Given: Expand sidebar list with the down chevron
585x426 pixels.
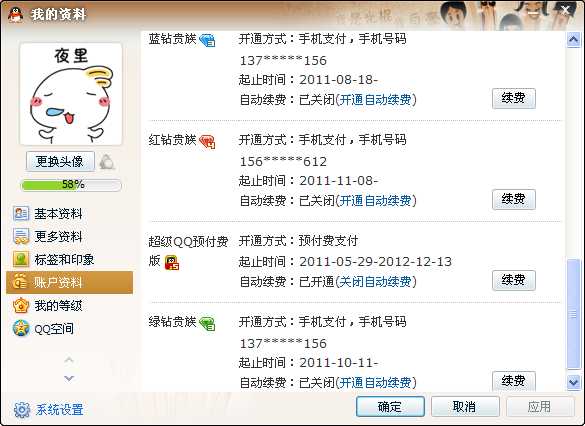Looking at the screenshot, I should point(69,378).
